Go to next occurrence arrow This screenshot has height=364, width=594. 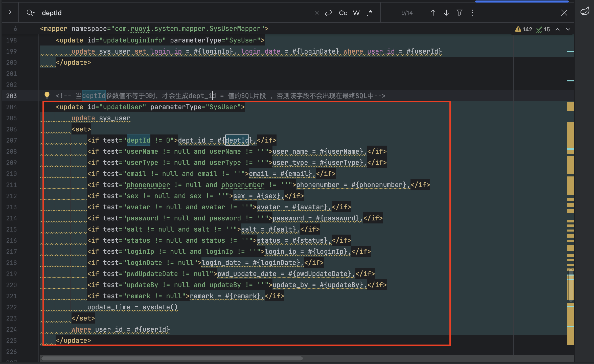pyautogui.click(x=446, y=13)
